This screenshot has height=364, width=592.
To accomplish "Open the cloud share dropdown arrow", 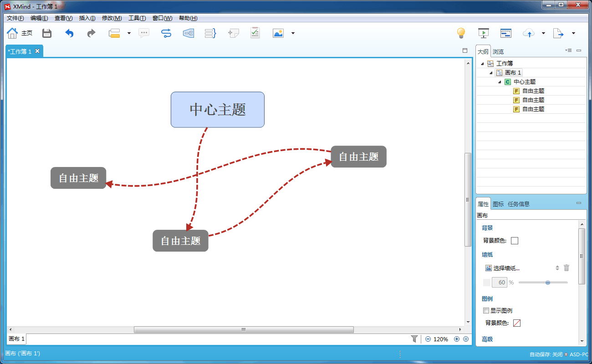I will (x=543, y=33).
